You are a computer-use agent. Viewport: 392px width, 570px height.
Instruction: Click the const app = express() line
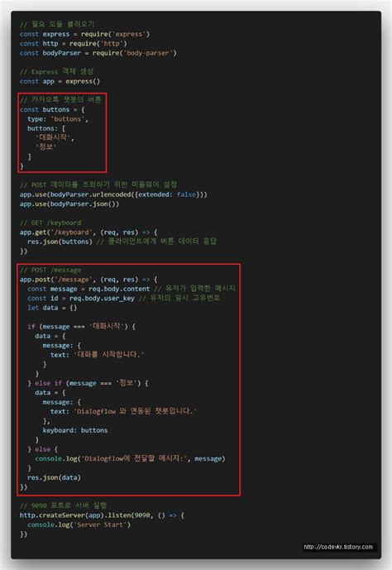point(60,81)
